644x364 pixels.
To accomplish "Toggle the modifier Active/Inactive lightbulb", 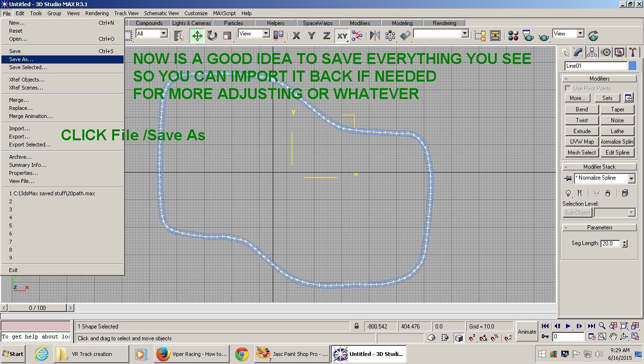I will coord(568,193).
